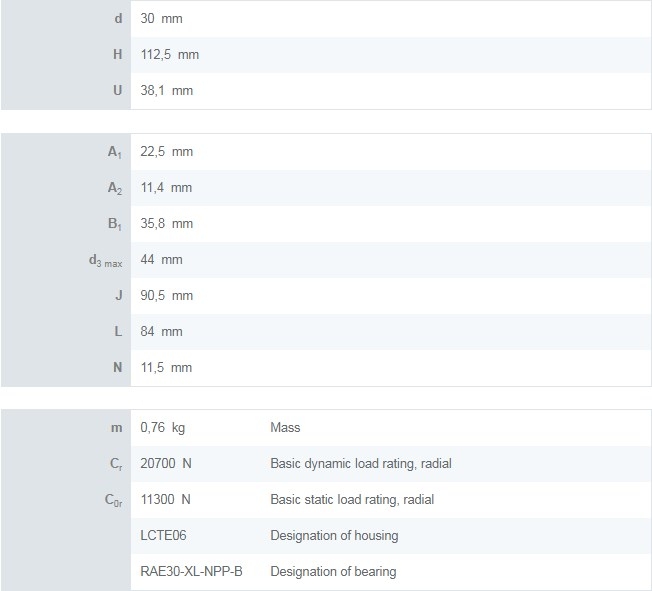Image resolution: width=652 pixels, height=591 pixels.
Task: Click the 35,8 mm value for B1
Action: pyautogui.click(x=167, y=223)
